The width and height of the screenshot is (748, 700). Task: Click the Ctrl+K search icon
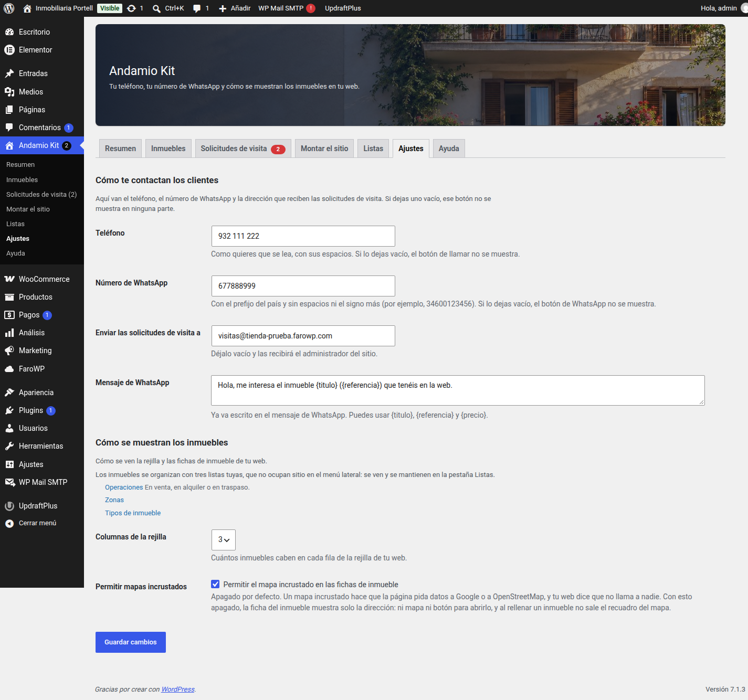(x=156, y=8)
